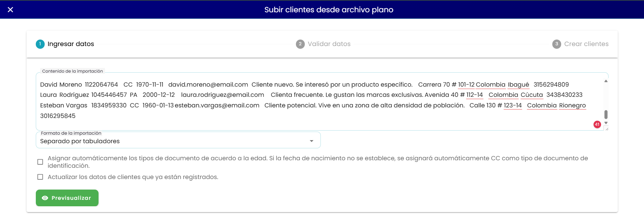Click the textarea scroll up arrow
The height and width of the screenshot is (223, 644).
(606, 81)
